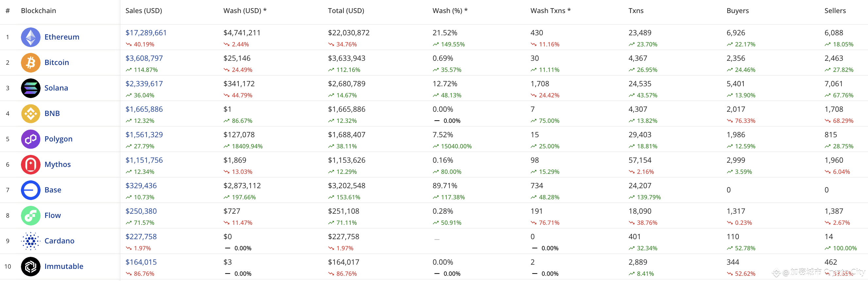Select Base wash percentage 89.71%

pyautogui.click(x=445, y=186)
